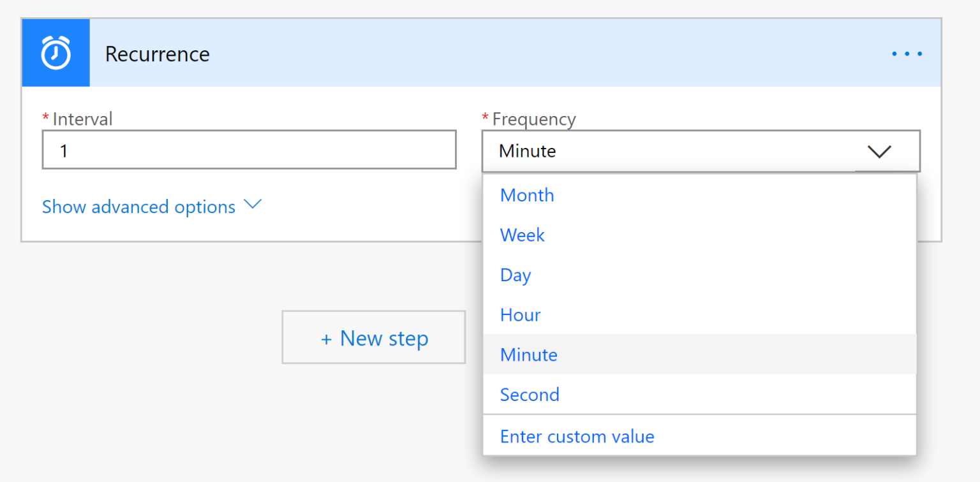Expand Show advanced options
Screen dimensions: 980x482
pyautogui.click(x=138, y=207)
